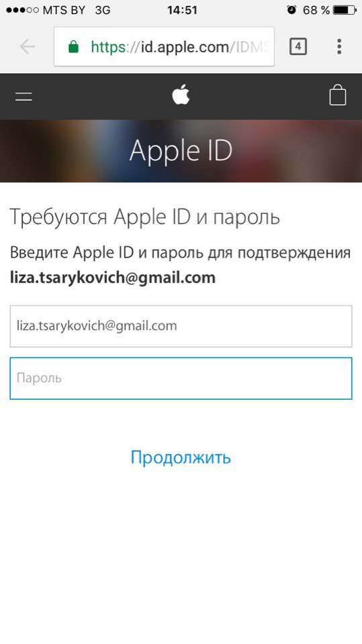
Task: Tap the 3G network indicator
Action: pyautogui.click(x=103, y=10)
